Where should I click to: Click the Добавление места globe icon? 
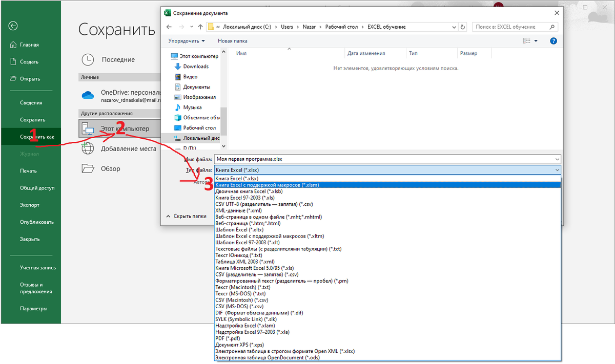click(88, 148)
